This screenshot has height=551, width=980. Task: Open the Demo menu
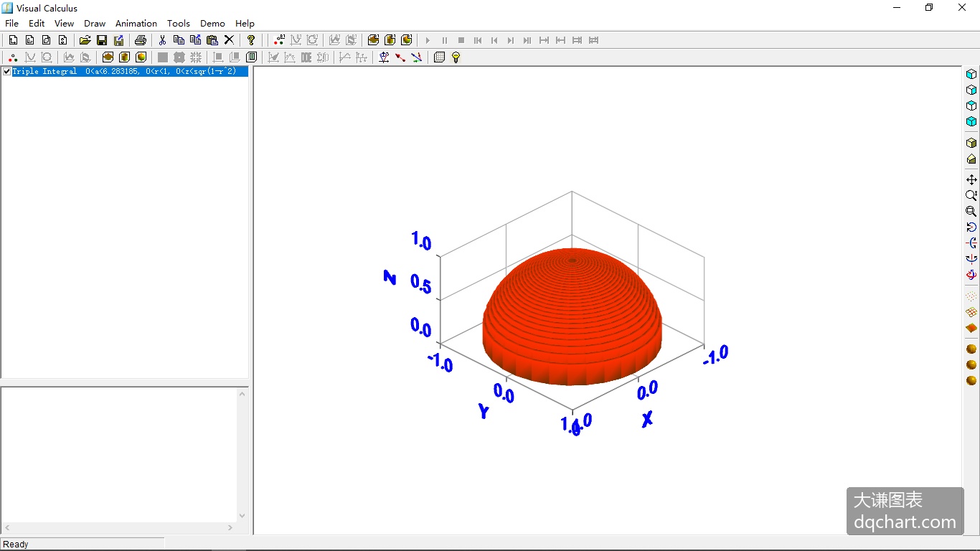tap(212, 23)
